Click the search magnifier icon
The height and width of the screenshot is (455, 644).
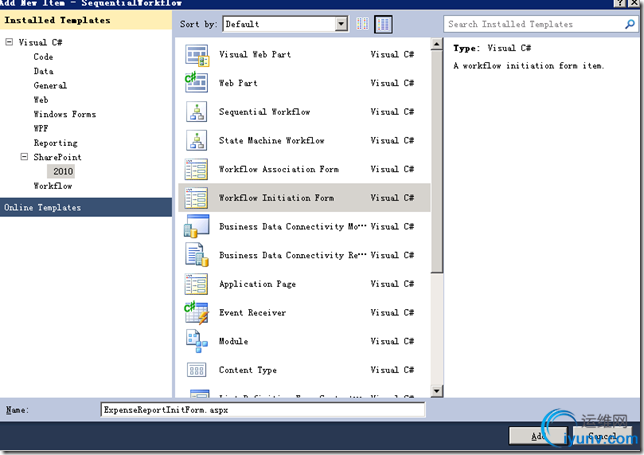[629, 24]
